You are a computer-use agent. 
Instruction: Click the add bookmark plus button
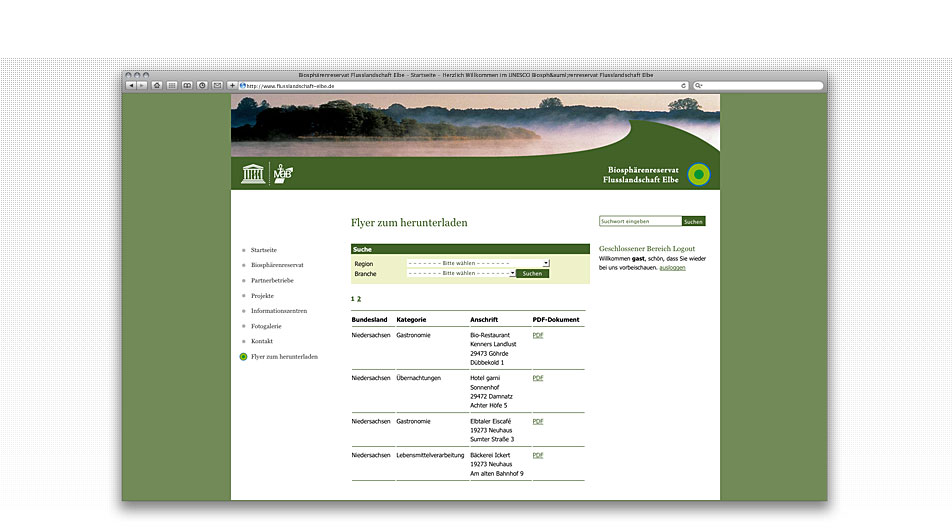point(232,86)
